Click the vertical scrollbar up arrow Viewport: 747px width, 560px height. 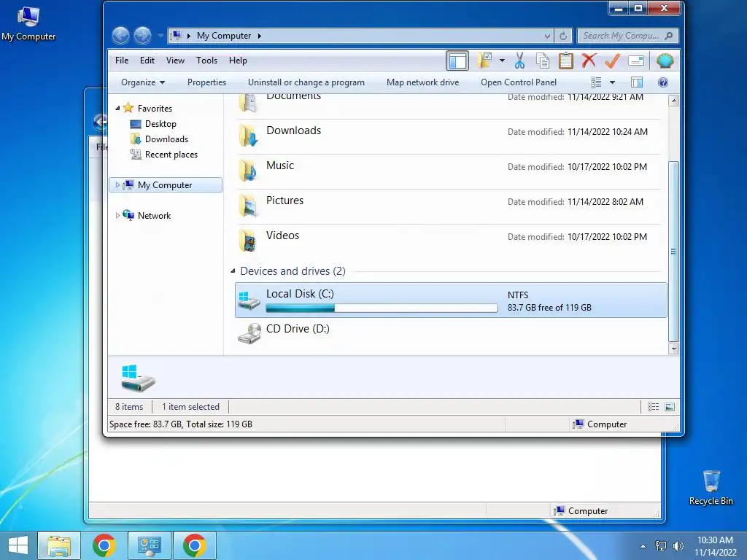673,101
